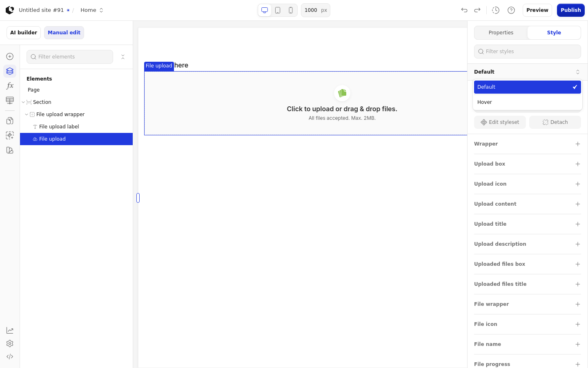Open the theme and assets icon in sidebar

pyautogui.click(x=10, y=150)
